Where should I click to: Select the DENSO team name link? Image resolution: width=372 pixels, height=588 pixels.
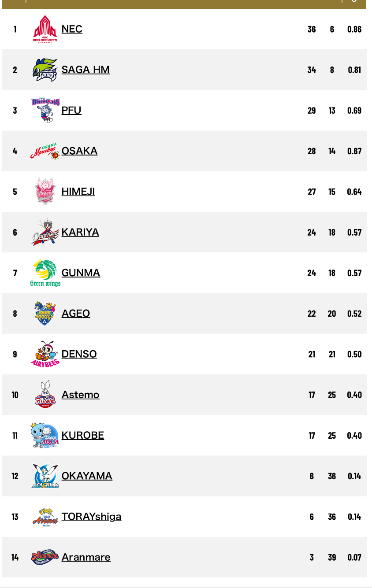click(x=79, y=354)
